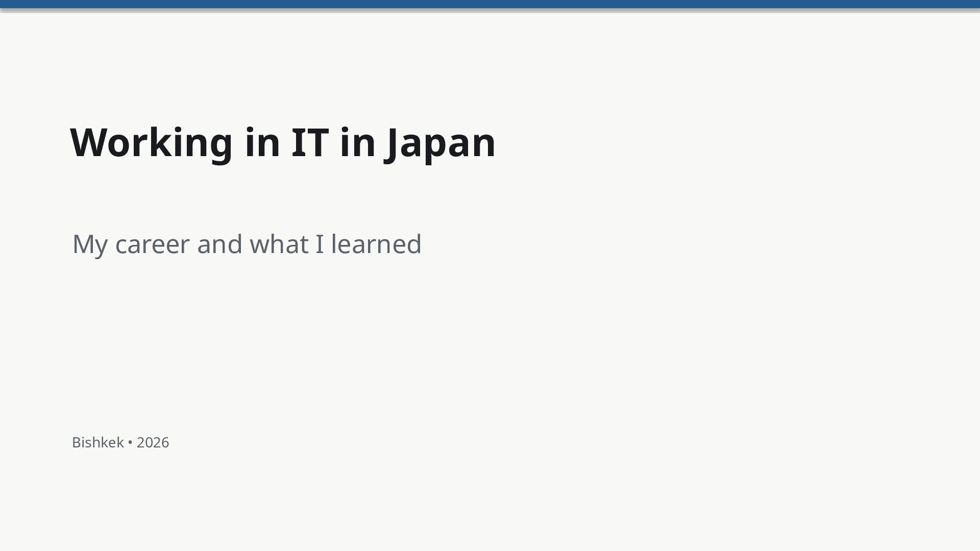Click the standalone letter I in the subtitle
980x551 pixels.
tap(320, 244)
